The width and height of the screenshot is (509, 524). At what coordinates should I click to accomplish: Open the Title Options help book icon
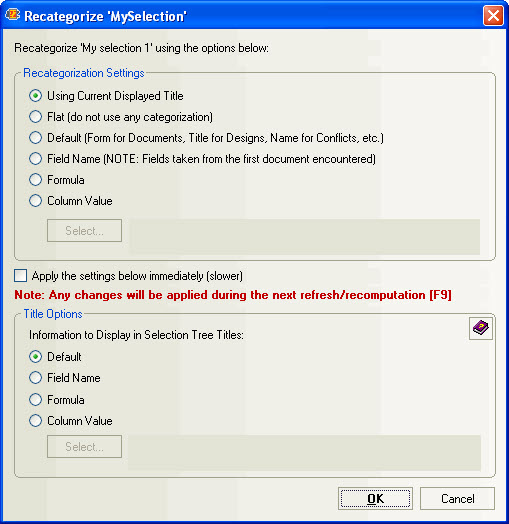(x=481, y=328)
